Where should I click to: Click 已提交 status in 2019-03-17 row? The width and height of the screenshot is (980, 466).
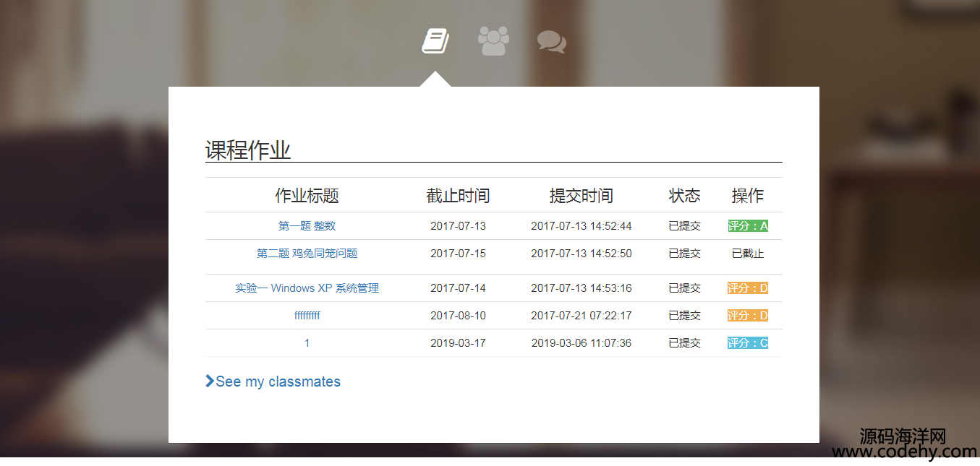(x=684, y=343)
